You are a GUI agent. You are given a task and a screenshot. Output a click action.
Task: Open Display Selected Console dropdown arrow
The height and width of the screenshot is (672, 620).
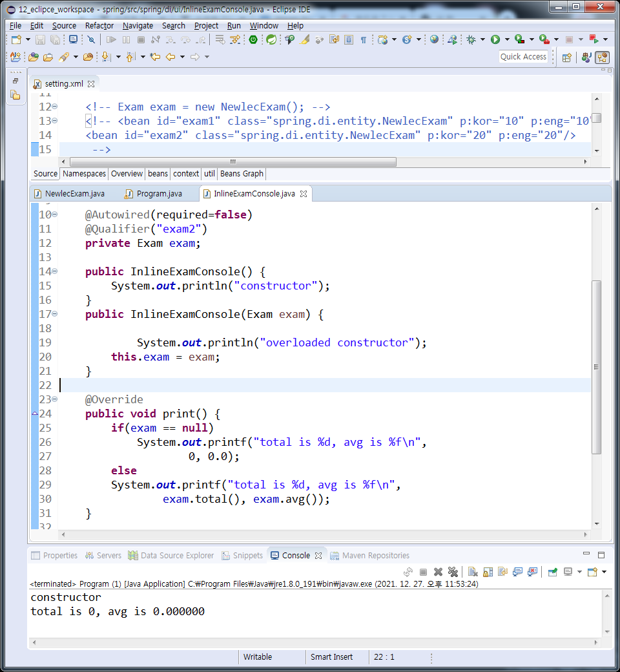click(x=579, y=572)
